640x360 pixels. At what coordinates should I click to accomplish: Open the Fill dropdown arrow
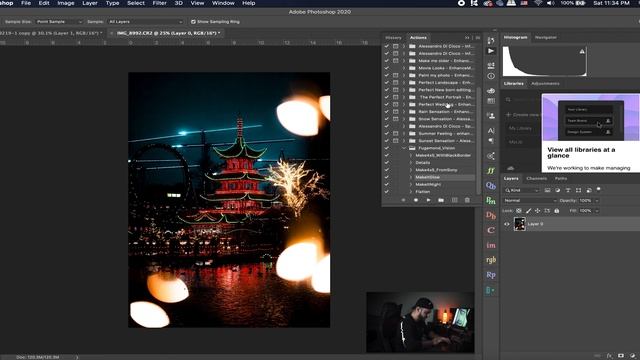pyautogui.click(x=597, y=211)
